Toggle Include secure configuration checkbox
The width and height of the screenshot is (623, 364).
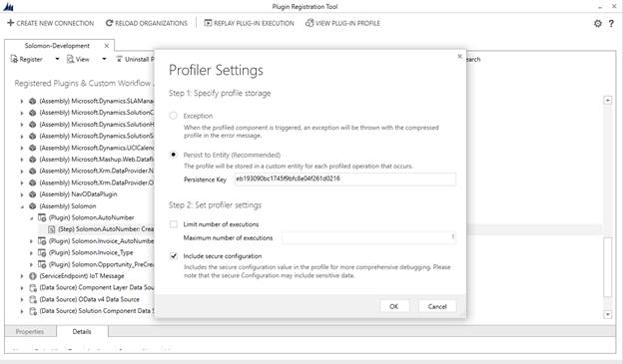174,256
